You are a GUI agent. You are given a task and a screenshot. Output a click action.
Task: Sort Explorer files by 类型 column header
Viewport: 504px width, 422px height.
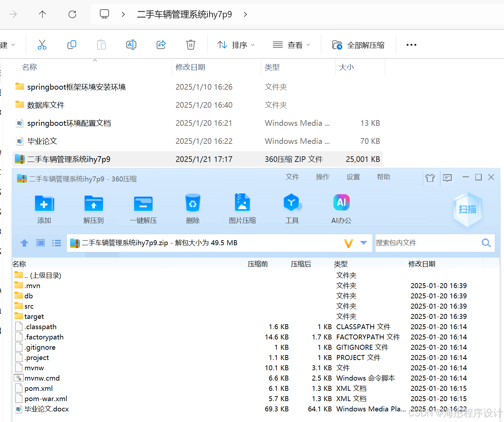coord(272,67)
